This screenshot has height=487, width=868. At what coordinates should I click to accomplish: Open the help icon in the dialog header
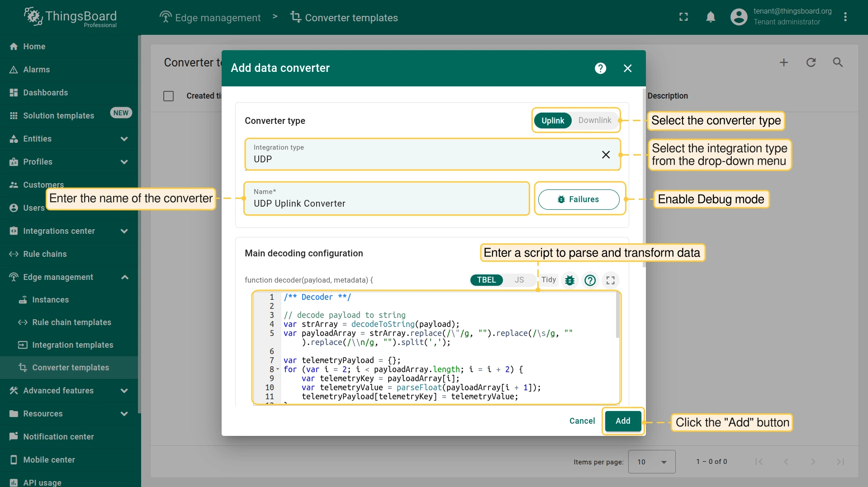pyautogui.click(x=600, y=68)
